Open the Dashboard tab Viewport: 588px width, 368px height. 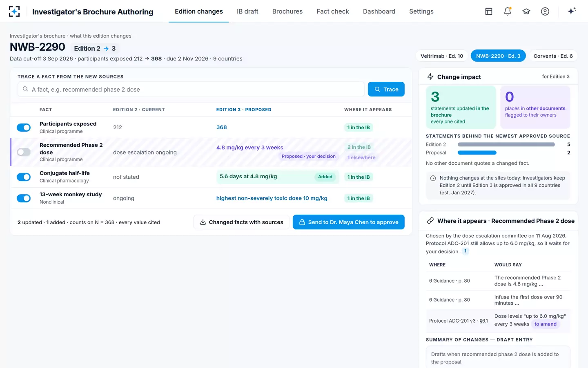(x=379, y=11)
